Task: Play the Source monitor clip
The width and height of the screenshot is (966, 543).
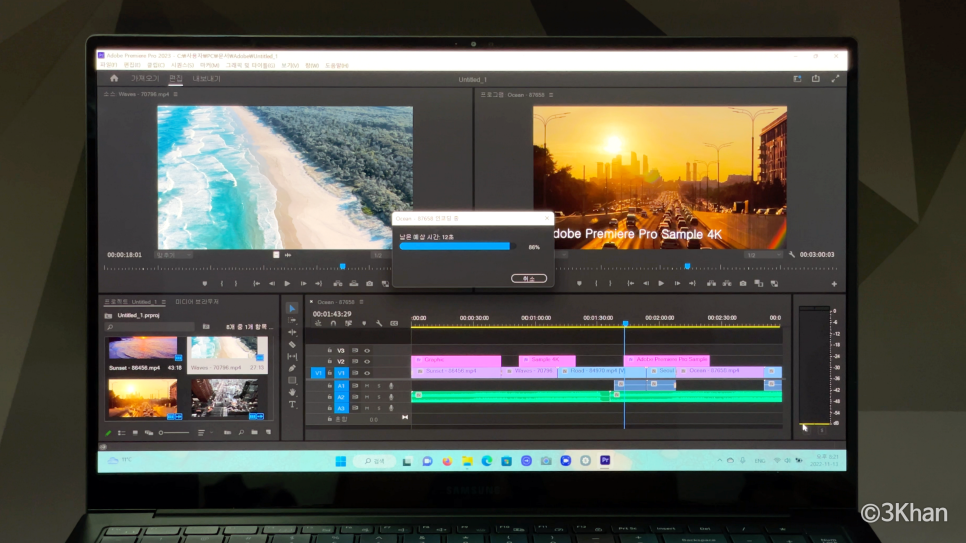Action: pyautogui.click(x=287, y=284)
